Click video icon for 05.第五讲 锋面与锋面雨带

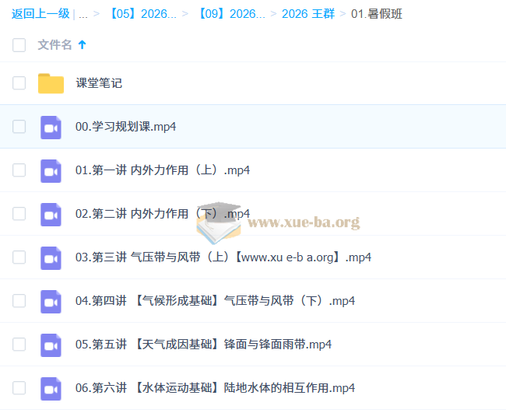click(51, 345)
